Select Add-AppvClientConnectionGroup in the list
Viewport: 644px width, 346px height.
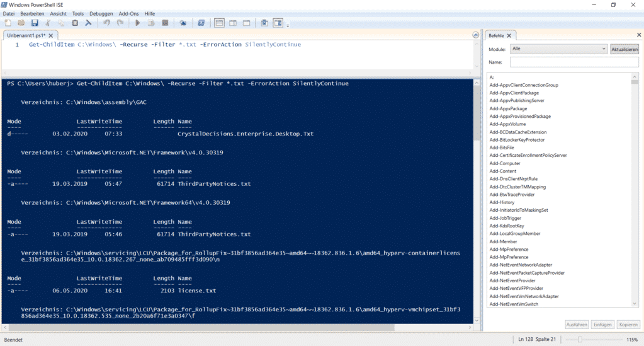pyautogui.click(x=524, y=85)
